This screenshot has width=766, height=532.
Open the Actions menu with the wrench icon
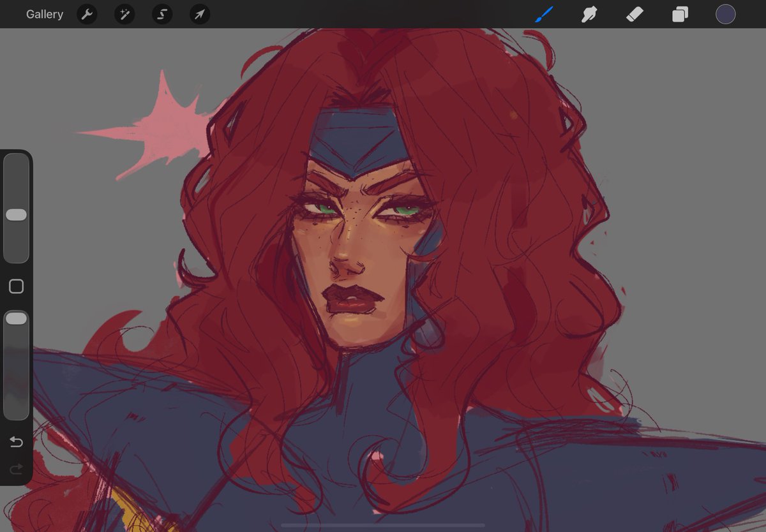click(x=87, y=14)
